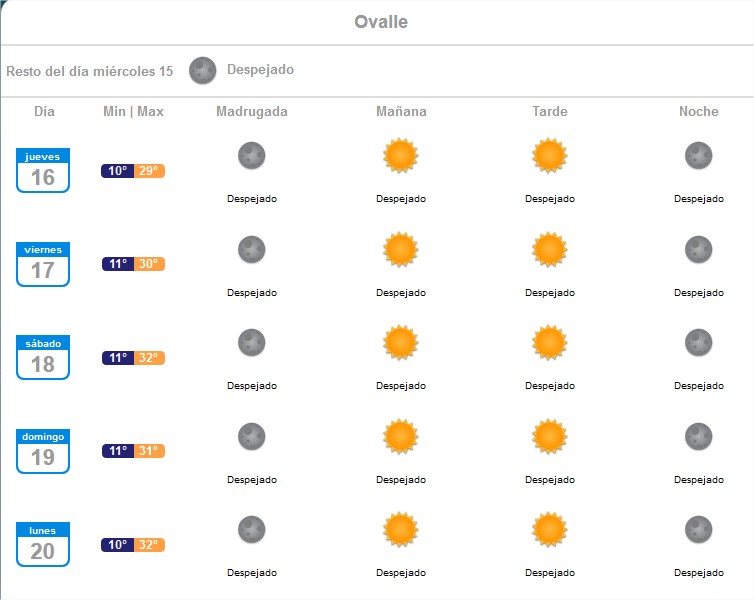This screenshot has height=600, width=754.
Task: Pick the lunes 20 date tile
Action: click(x=43, y=544)
